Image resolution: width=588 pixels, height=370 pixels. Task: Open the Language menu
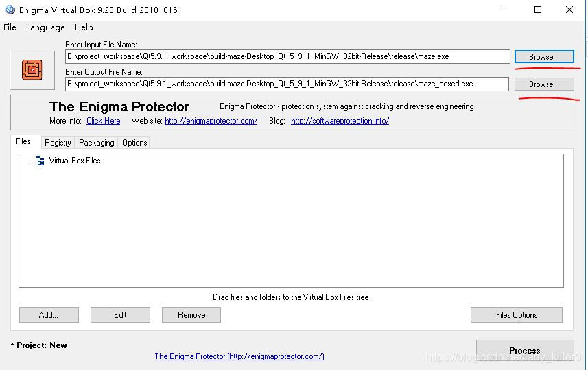tap(45, 27)
